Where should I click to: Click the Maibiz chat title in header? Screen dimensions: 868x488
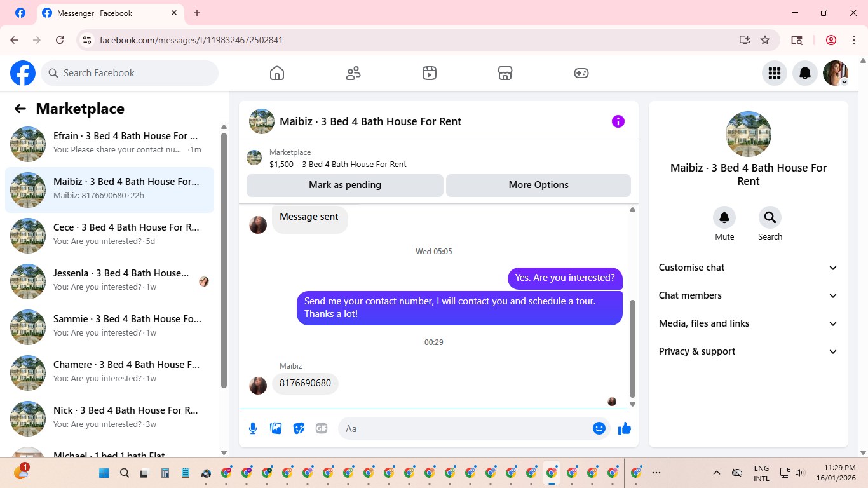pyautogui.click(x=370, y=121)
